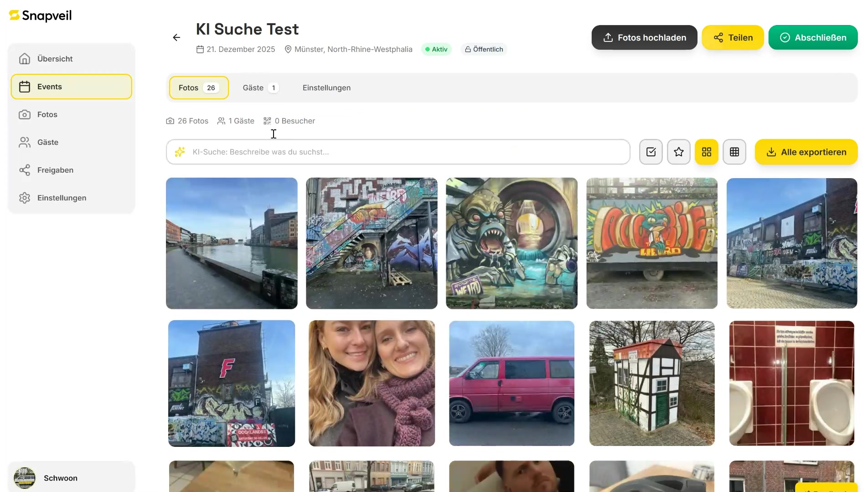Switch to large grid view
The image size is (868, 492).
[x=707, y=152]
